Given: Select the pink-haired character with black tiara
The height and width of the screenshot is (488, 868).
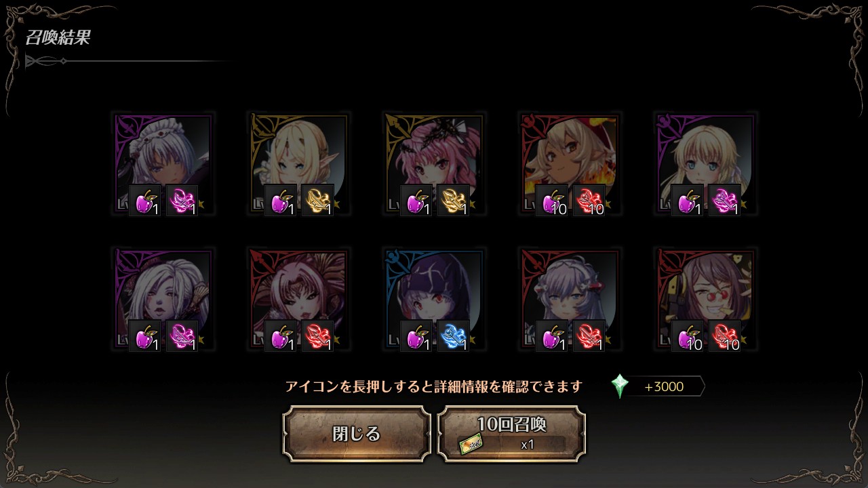Looking at the screenshot, I should [434, 163].
